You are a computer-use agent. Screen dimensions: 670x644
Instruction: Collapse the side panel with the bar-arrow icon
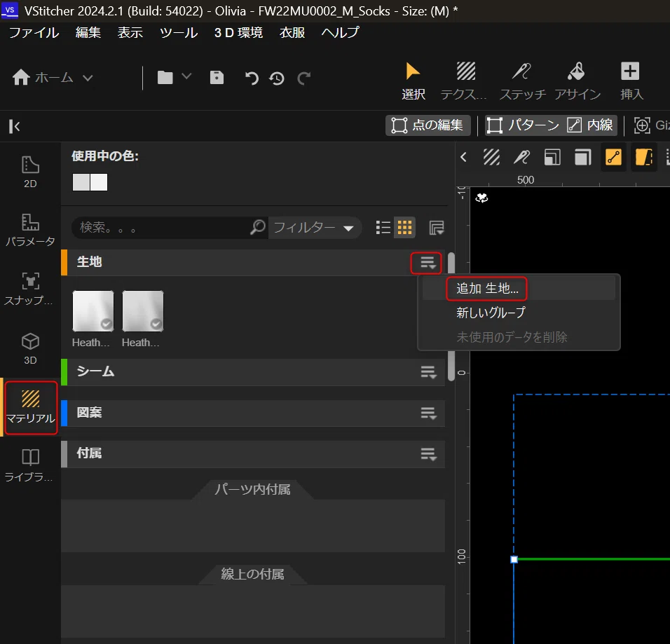[15, 126]
